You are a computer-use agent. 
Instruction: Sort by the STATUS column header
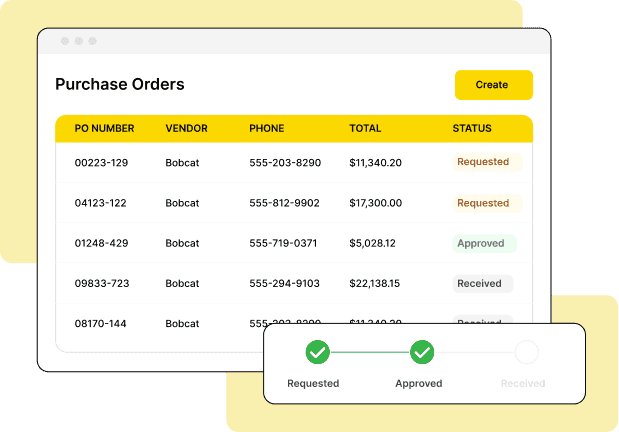click(472, 128)
